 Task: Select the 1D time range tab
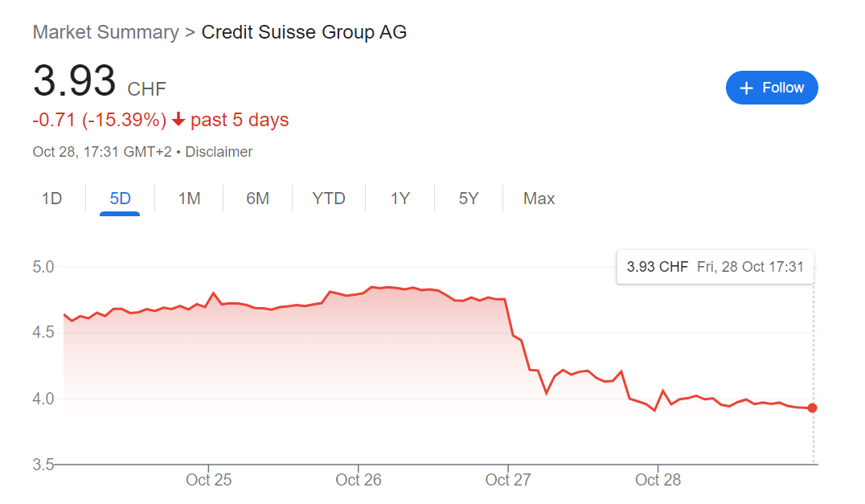[x=52, y=199]
